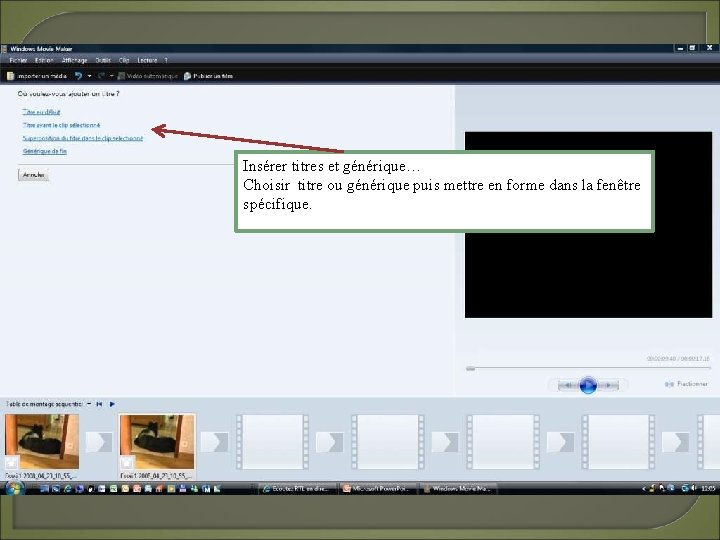Rewind the storyboard to the start

coord(99,404)
